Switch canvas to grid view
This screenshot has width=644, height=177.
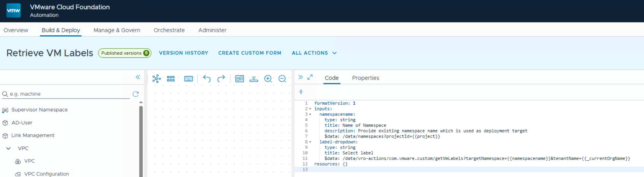(x=171, y=79)
